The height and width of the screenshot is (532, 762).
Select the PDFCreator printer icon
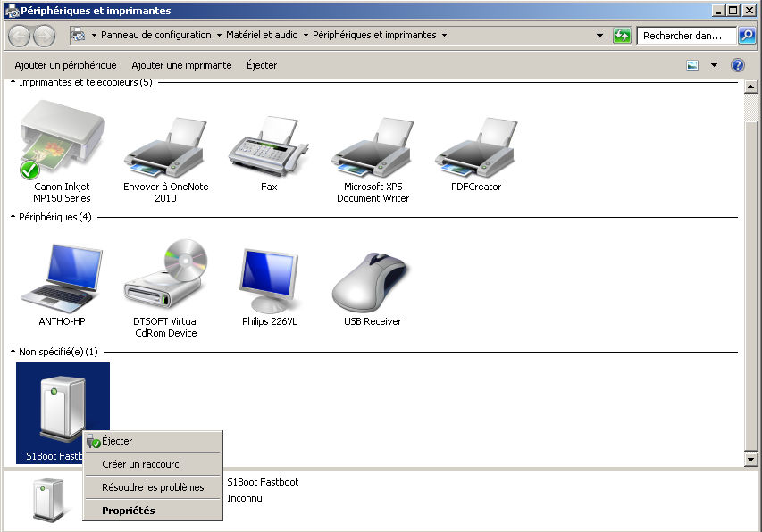(x=476, y=146)
